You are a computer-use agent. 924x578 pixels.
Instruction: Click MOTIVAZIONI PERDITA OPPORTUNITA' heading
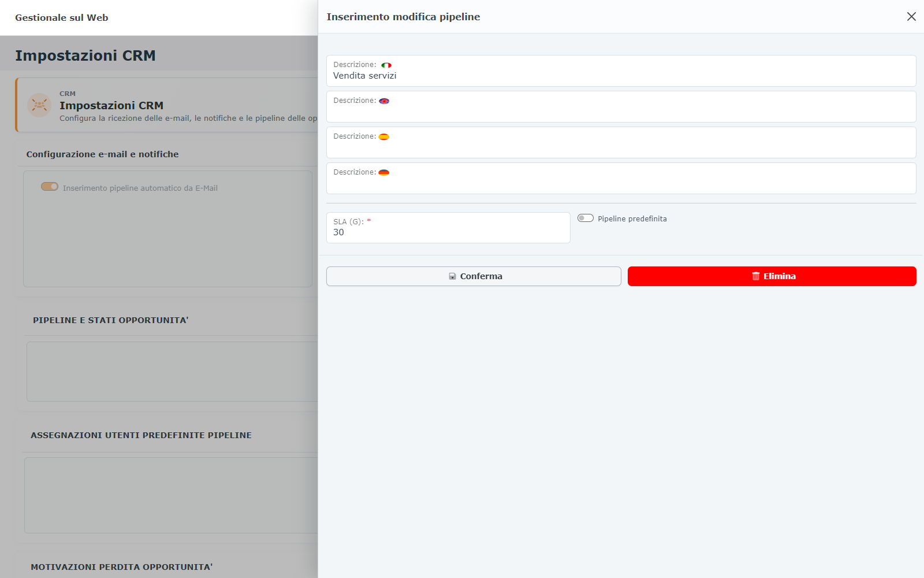pyautogui.click(x=122, y=567)
